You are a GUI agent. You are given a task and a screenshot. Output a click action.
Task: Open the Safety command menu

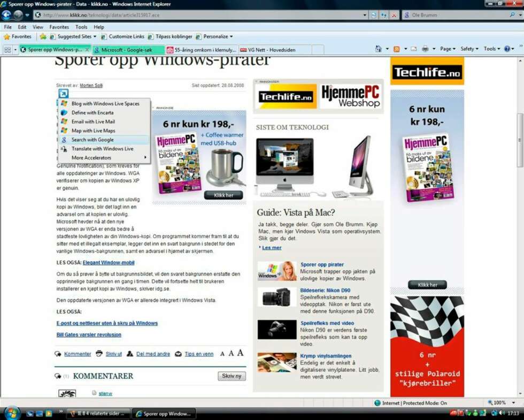pyautogui.click(x=469, y=49)
